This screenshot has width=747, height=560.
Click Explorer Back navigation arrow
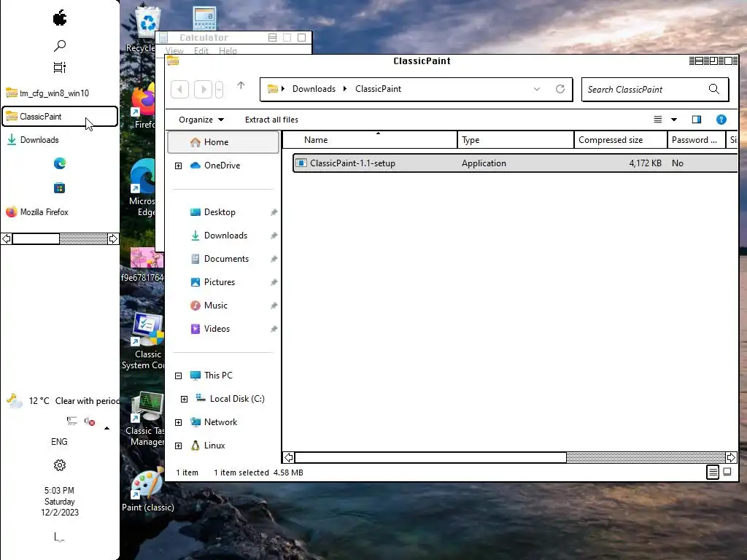[x=179, y=89]
